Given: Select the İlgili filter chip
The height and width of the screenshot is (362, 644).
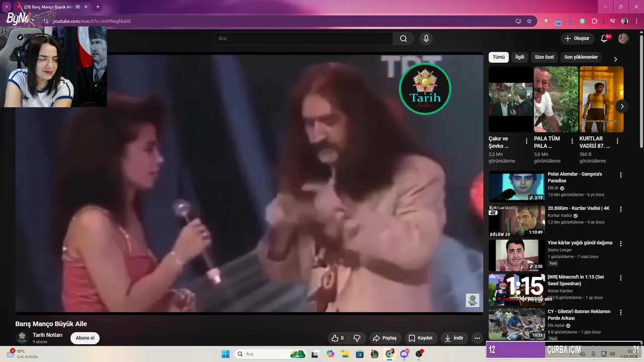Looking at the screenshot, I should pyautogui.click(x=520, y=57).
